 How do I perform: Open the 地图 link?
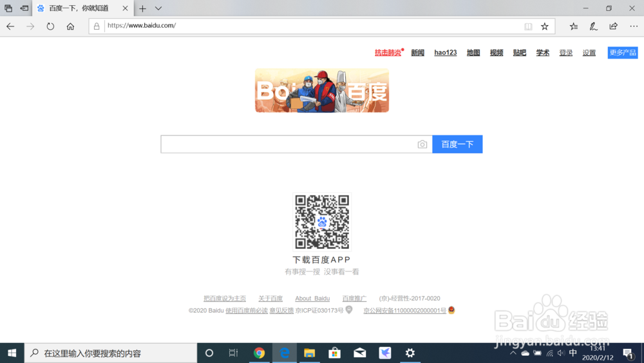[473, 53]
